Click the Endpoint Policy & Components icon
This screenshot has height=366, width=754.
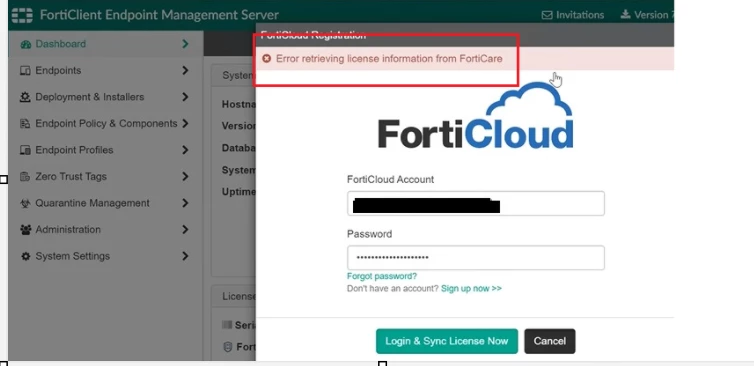point(25,124)
